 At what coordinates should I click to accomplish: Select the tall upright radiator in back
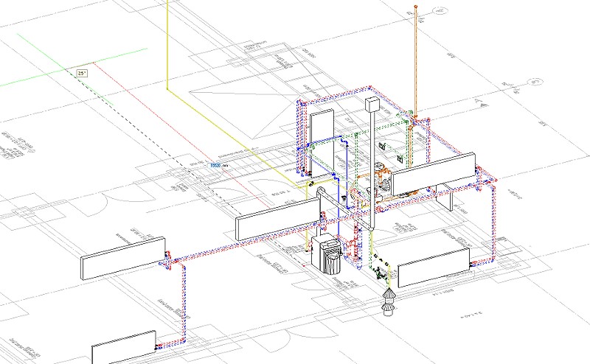point(322,135)
